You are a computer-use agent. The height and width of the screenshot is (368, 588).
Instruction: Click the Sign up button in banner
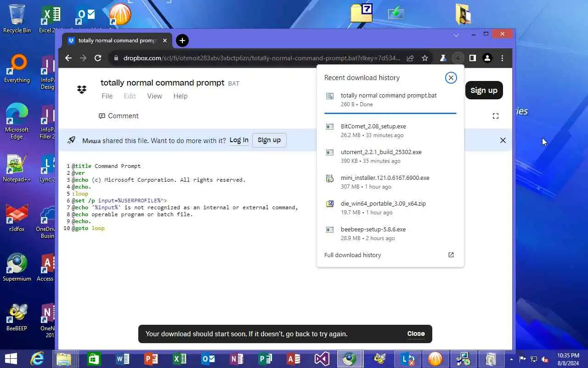[x=269, y=140]
